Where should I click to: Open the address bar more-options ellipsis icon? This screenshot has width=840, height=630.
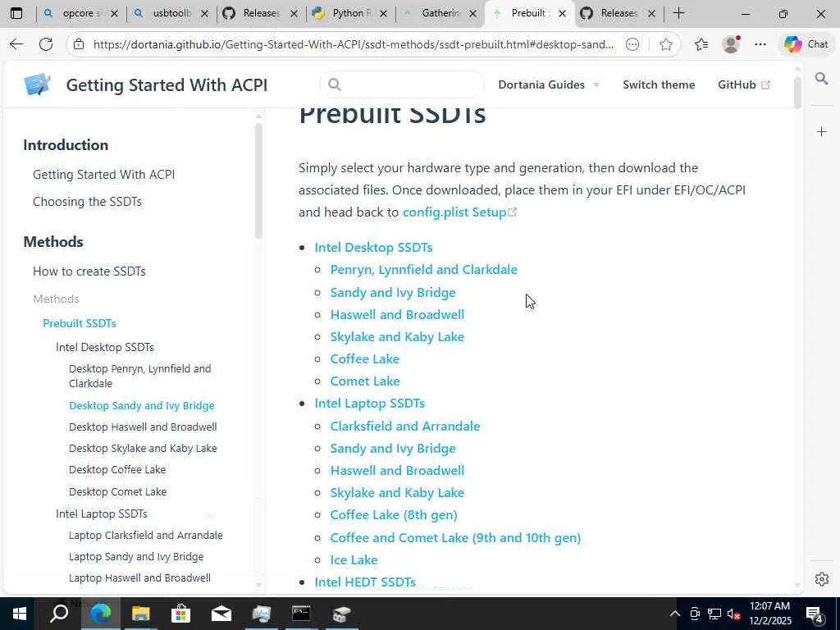click(632, 44)
